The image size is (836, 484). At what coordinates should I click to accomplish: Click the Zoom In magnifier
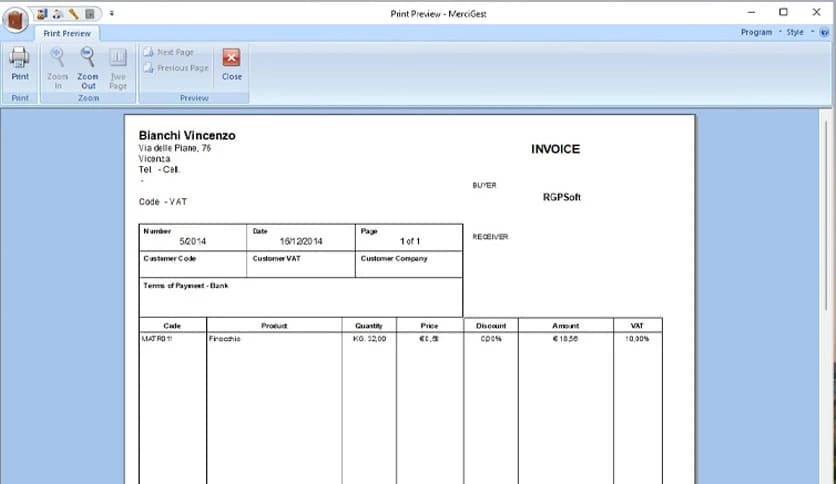click(x=58, y=68)
